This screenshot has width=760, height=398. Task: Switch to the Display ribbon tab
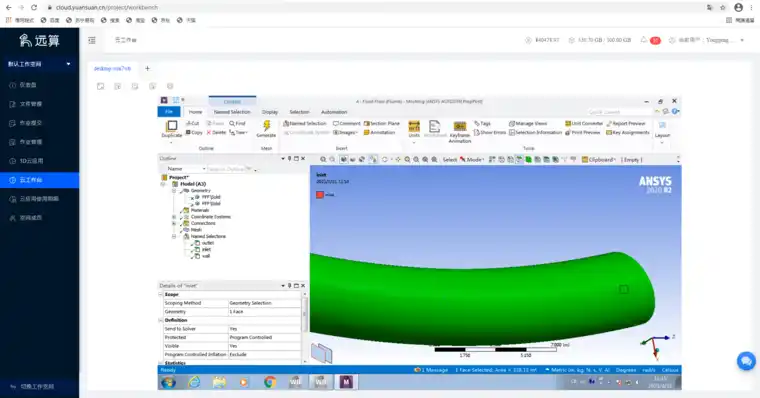[270, 112]
